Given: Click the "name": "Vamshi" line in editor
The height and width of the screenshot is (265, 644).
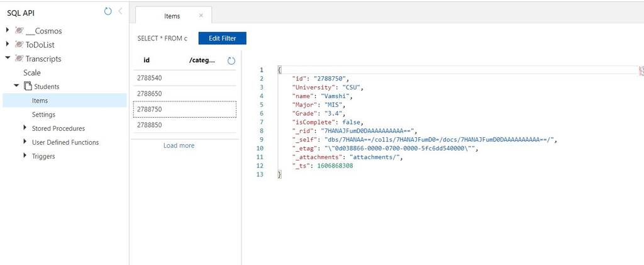Looking at the screenshot, I should click(x=323, y=96).
